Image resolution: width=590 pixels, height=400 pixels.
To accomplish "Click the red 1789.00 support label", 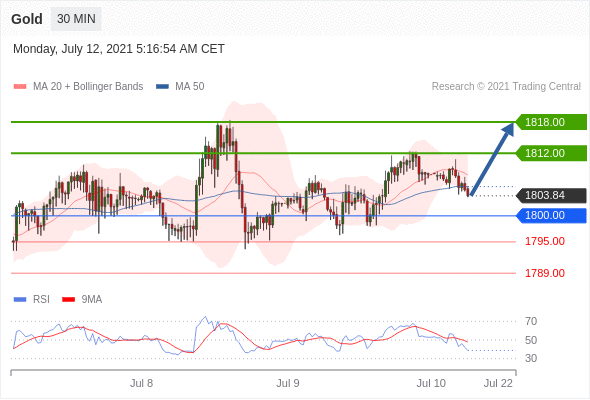I will coord(544,273).
